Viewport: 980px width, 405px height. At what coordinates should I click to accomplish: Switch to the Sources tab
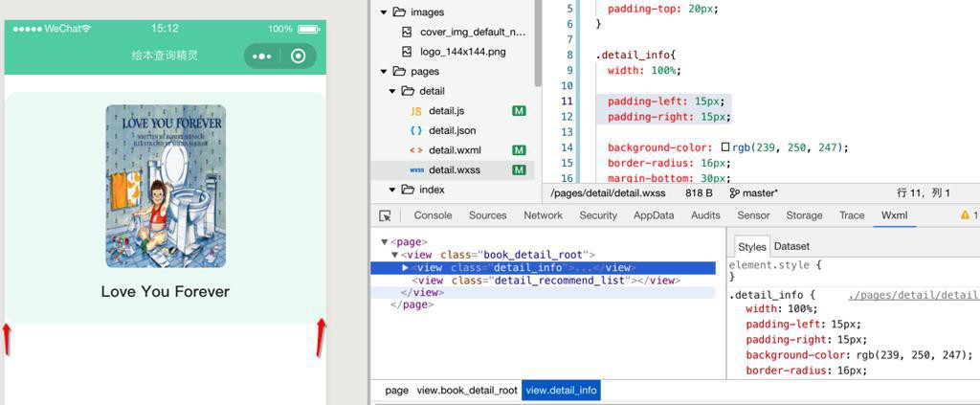(x=487, y=215)
